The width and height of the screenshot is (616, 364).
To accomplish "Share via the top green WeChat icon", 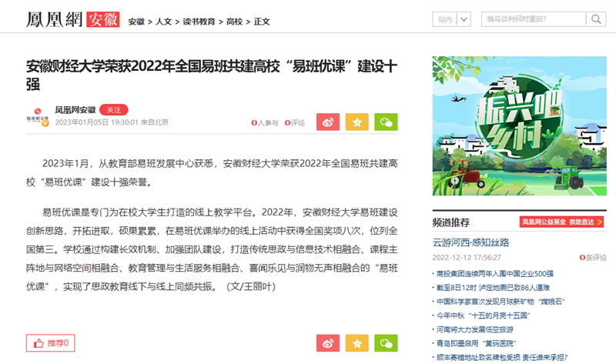I will point(387,122).
